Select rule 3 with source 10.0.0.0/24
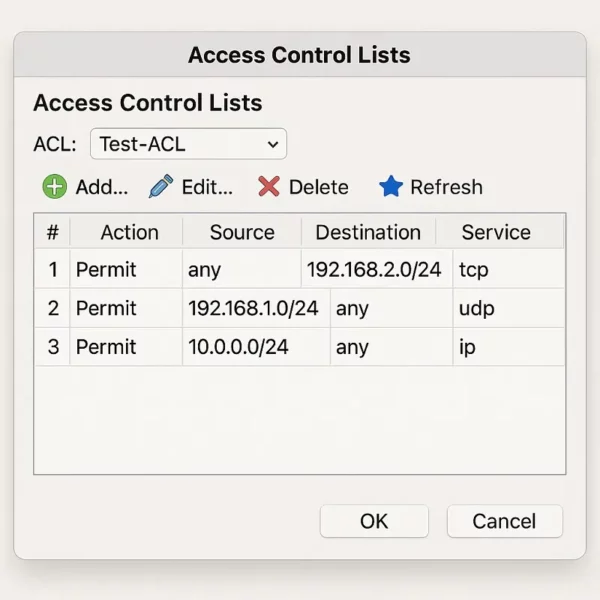Screen dimensions: 600x600 [299, 347]
